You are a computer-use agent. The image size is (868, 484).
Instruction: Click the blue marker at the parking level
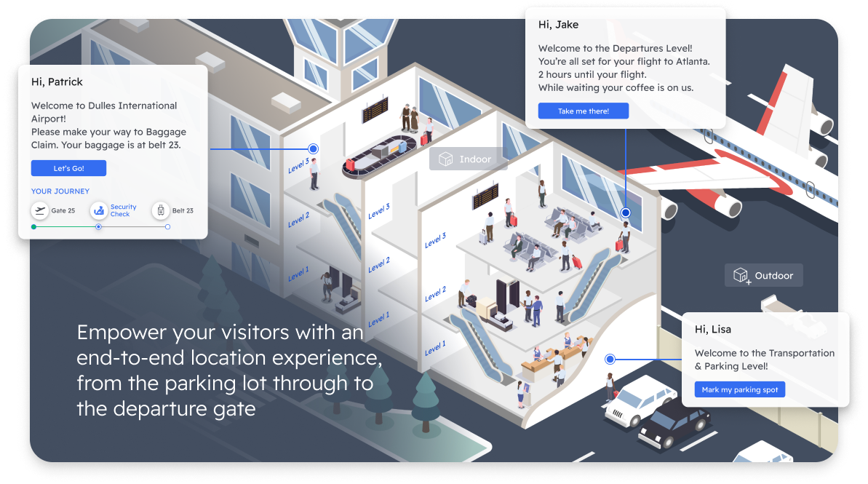pyautogui.click(x=609, y=358)
